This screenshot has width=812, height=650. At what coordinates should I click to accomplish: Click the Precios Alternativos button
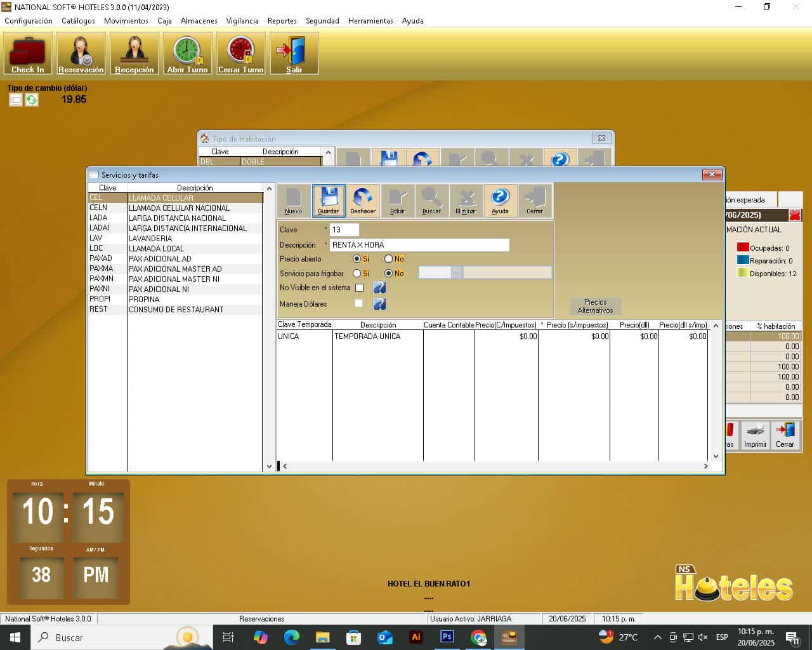click(x=595, y=307)
